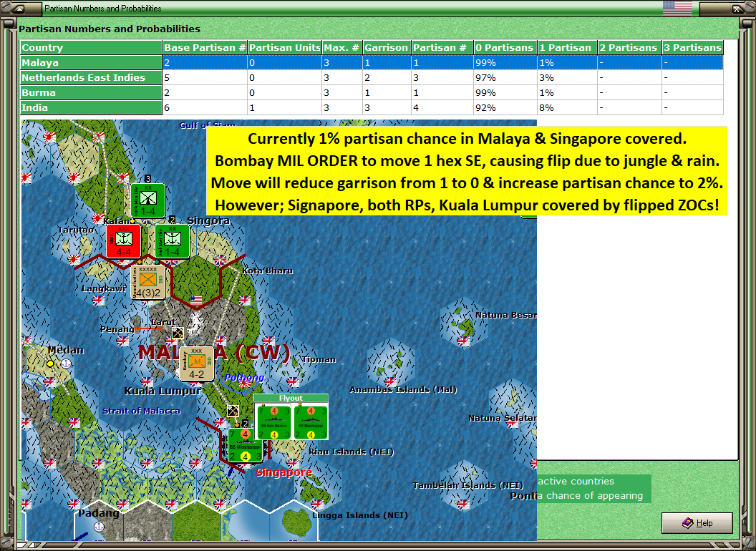Click Netherlands East Indies base partisan 5
756x551 pixels.
point(205,77)
